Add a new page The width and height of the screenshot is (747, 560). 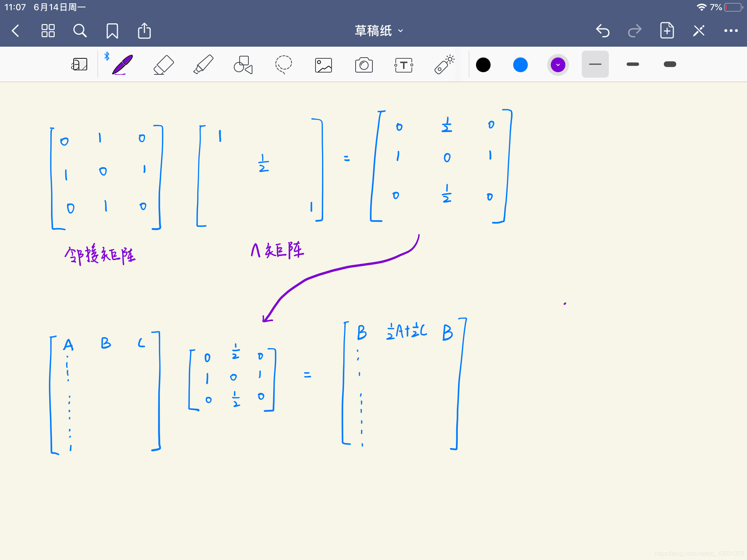click(x=667, y=31)
